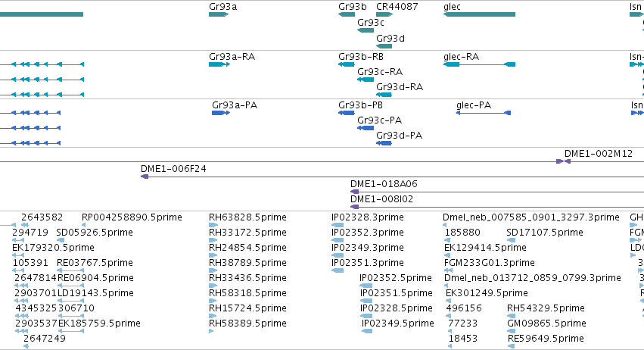Screen dimensions: 644x350
Task: Select the DME1-006F24 clone arrowhead
Action: click(x=145, y=177)
